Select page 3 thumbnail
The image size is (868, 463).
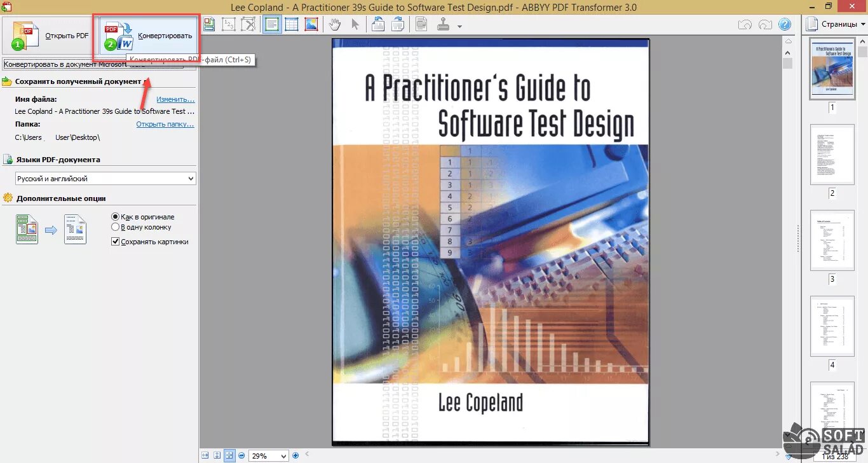pos(832,240)
